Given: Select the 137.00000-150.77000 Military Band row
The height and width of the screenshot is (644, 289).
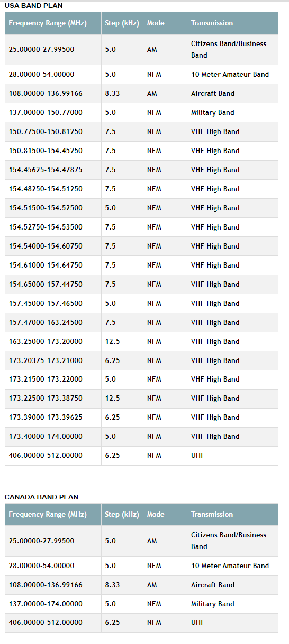Looking at the screenshot, I should pos(141,113).
